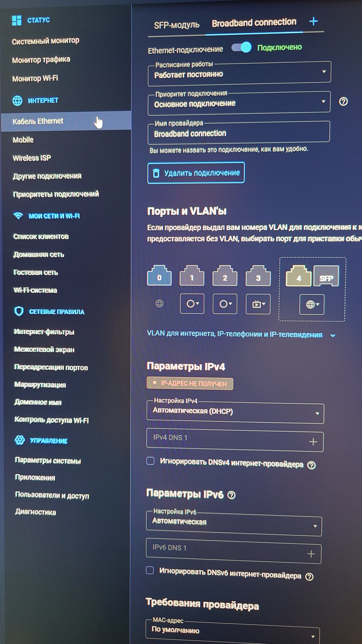Click help icon beside connection priority
Viewport: 362px width, 644px height.
tap(343, 101)
